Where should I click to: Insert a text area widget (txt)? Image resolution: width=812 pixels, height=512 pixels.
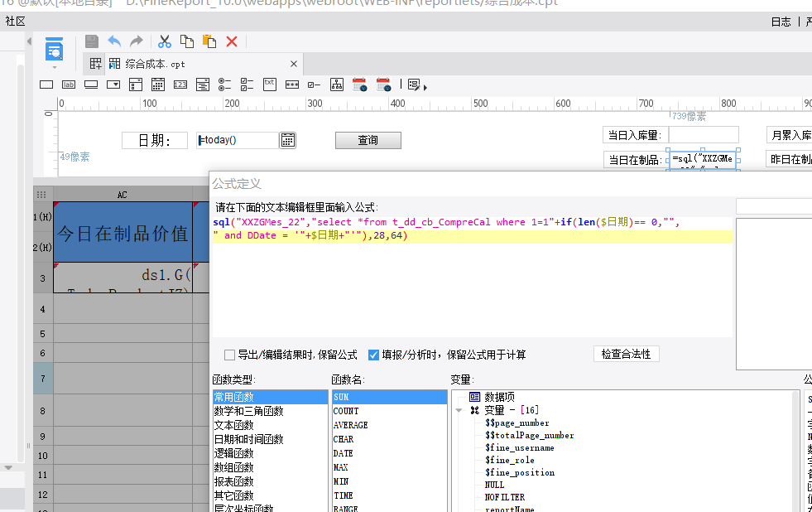[270, 85]
